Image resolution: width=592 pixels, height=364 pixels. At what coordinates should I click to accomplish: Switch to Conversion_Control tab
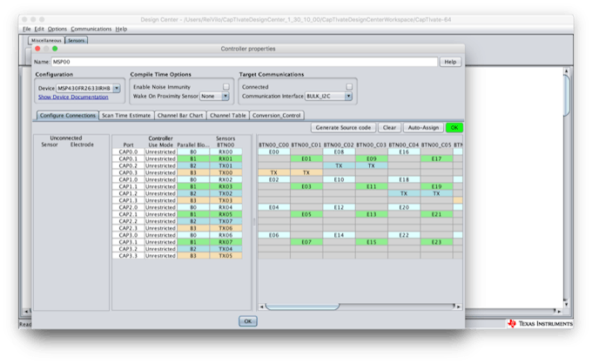pyautogui.click(x=276, y=116)
